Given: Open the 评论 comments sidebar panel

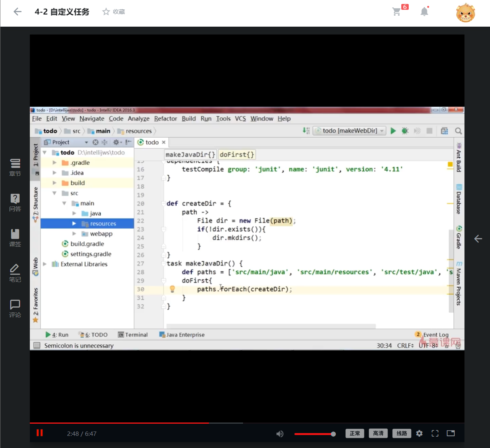Looking at the screenshot, I should 15,308.
